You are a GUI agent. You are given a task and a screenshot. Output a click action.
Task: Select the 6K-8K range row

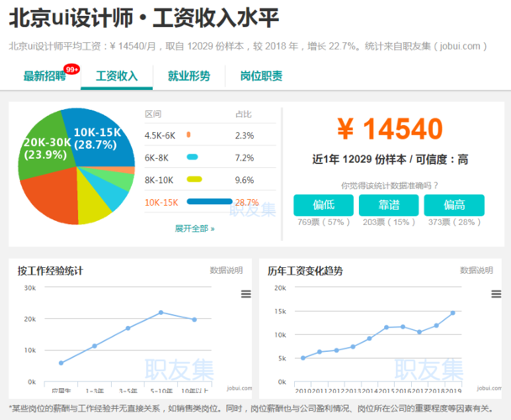[x=210, y=157]
